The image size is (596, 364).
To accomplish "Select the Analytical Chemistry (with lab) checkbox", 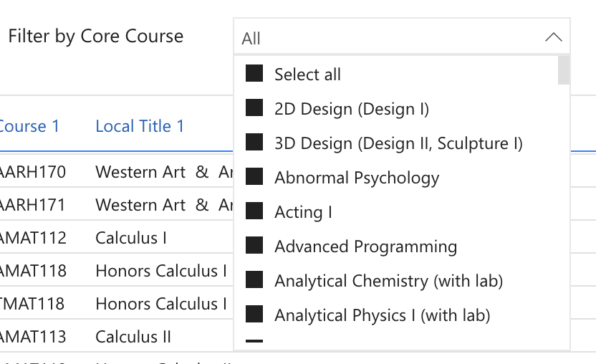I will (254, 280).
